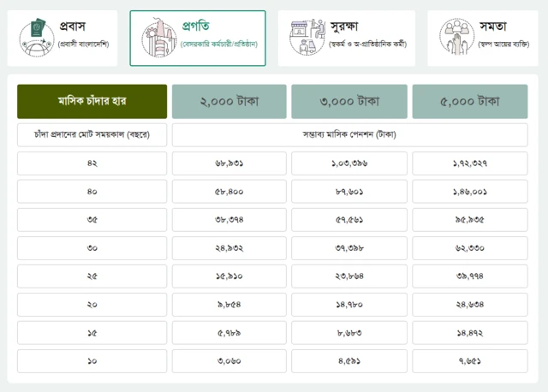
Task: Select the প্রগতি scheme tab
Action: pos(198,39)
